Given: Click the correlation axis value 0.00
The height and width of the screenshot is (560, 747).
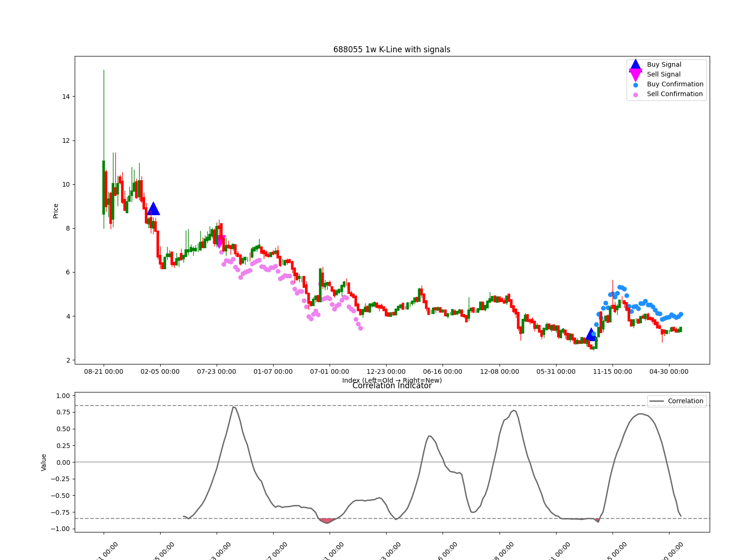Looking at the screenshot, I should [63, 462].
